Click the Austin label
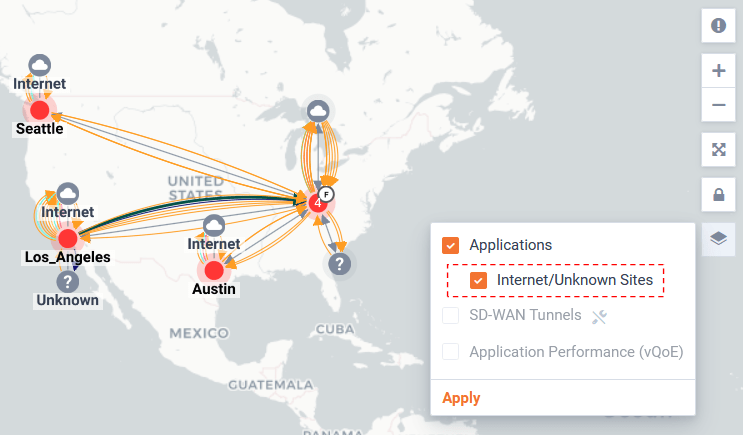 (x=214, y=289)
